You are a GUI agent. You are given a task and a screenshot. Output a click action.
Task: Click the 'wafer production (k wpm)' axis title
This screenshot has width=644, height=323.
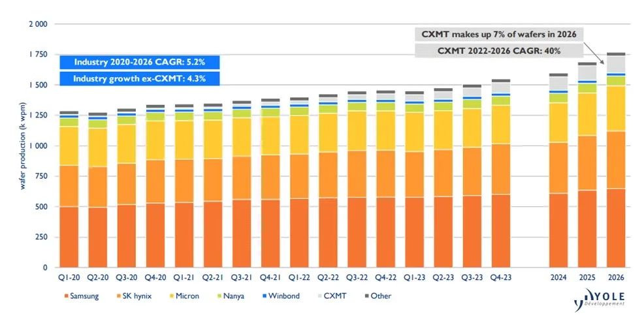[x=23, y=146]
